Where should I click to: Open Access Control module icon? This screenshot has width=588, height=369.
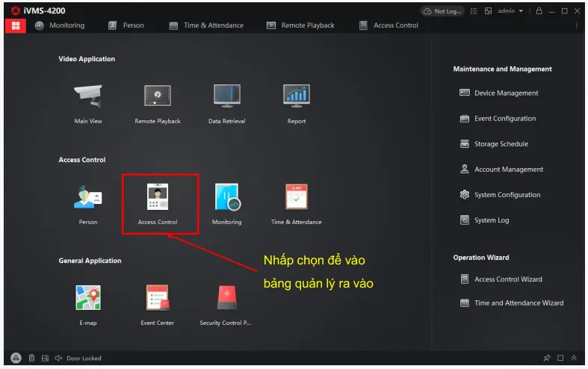click(158, 197)
